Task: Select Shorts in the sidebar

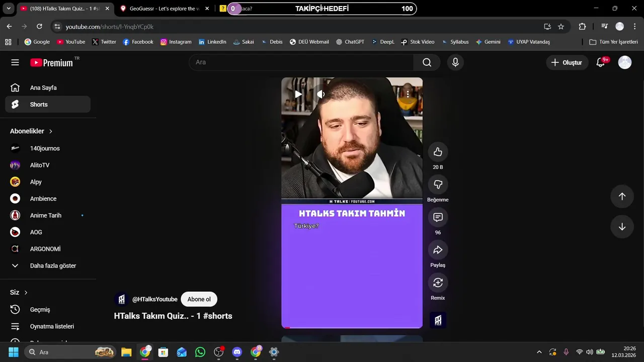Action: click(x=48, y=105)
